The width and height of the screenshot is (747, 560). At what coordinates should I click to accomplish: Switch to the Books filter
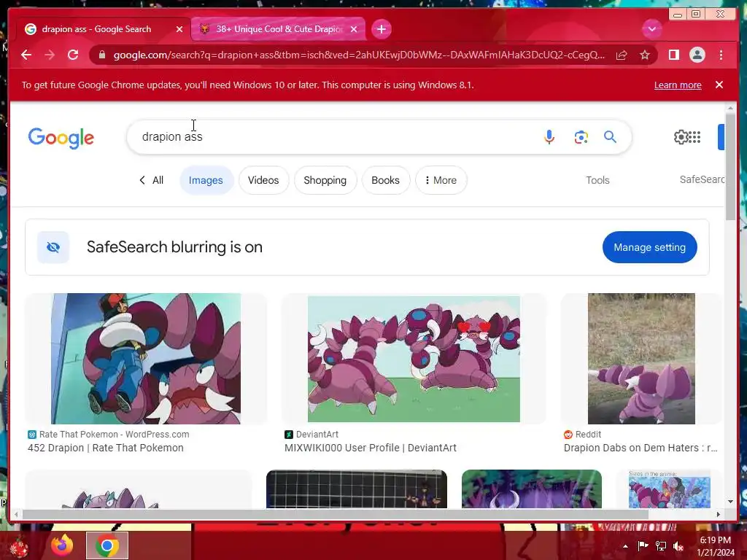point(385,180)
